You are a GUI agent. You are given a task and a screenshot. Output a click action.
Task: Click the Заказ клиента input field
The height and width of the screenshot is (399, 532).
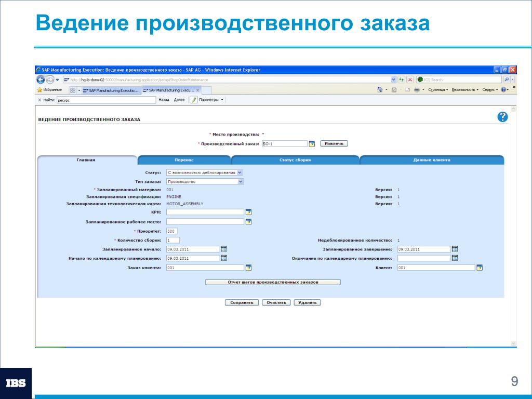coord(205,268)
